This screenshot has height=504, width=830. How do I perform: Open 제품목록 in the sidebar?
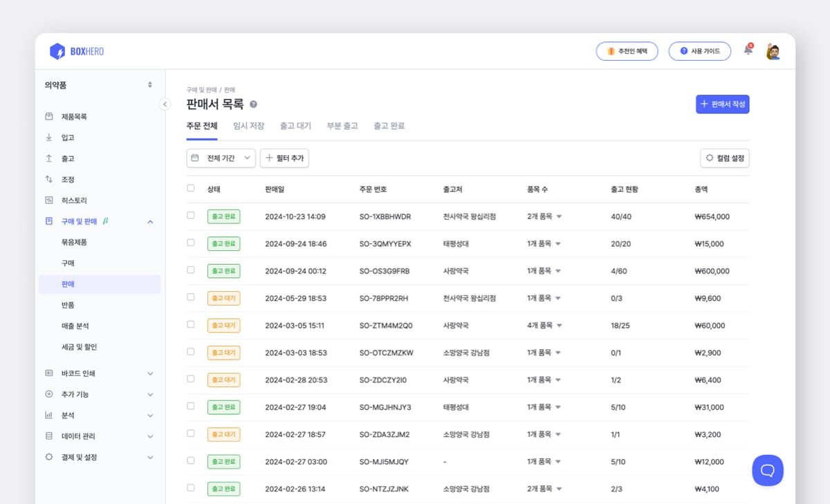[74, 117]
